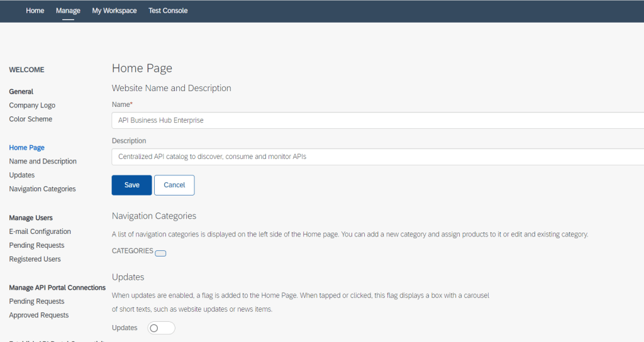
Task: Click the small button beside CATEGORIES
Action: point(160,253)
